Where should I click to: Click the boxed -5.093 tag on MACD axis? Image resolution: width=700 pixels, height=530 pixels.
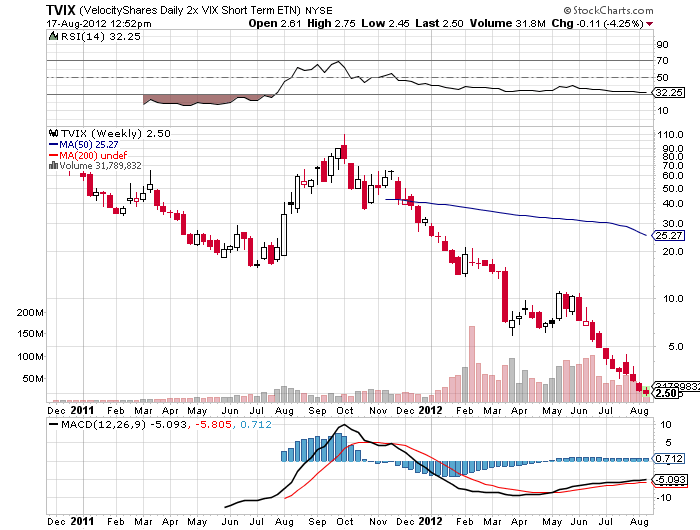[x=670, y=480]
